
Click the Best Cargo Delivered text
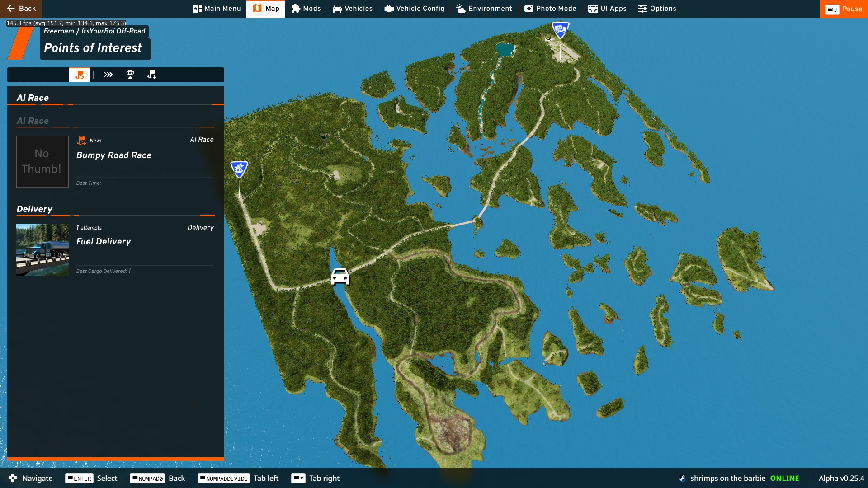tap(104, 271)
